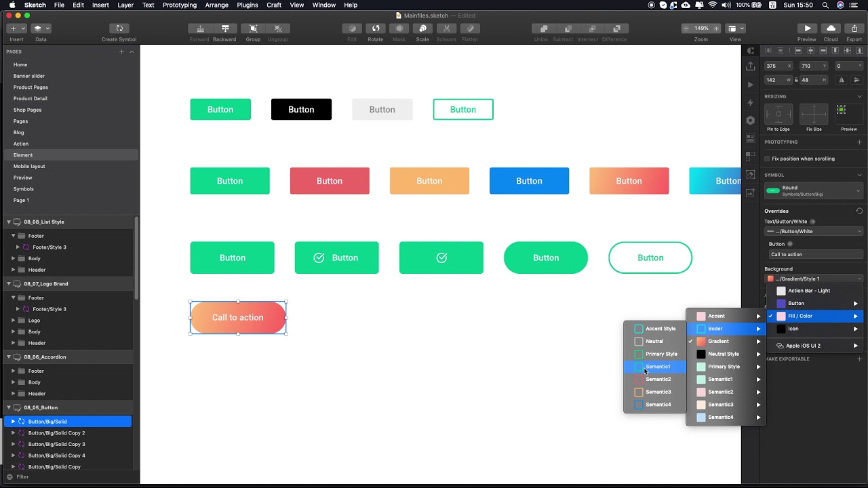Expand the Button/Big/Solid layer
This screenshot has width=868, height=488.
coord(13,422)
